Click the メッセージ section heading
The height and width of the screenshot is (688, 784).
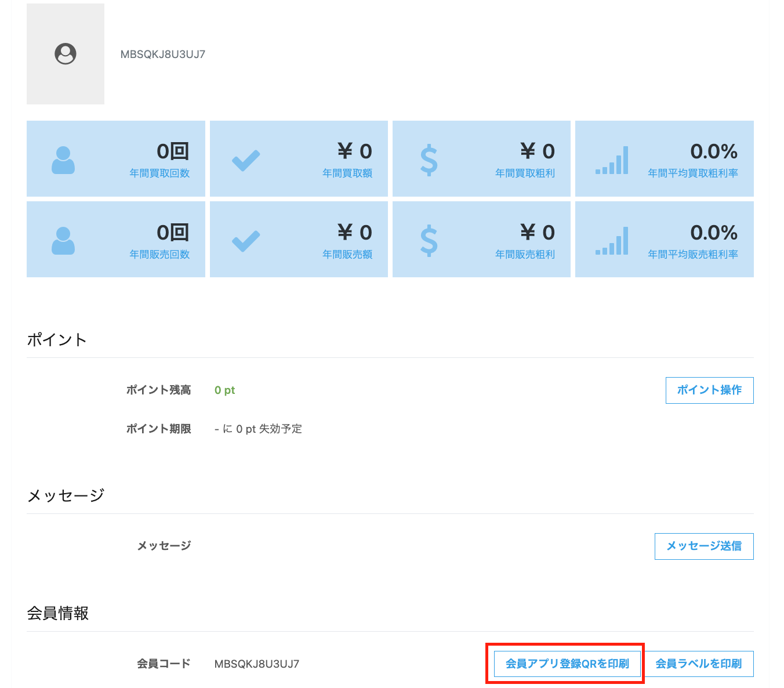(x=66, y=495)
